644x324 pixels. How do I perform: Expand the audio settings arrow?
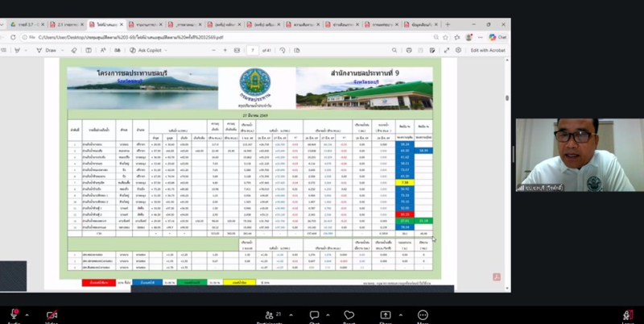pos(27,314)
